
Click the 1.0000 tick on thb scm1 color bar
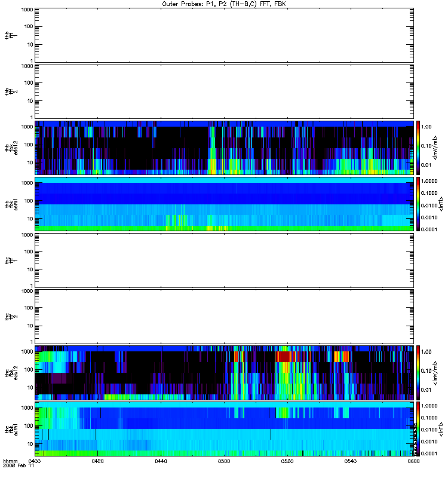pos(429,181)
